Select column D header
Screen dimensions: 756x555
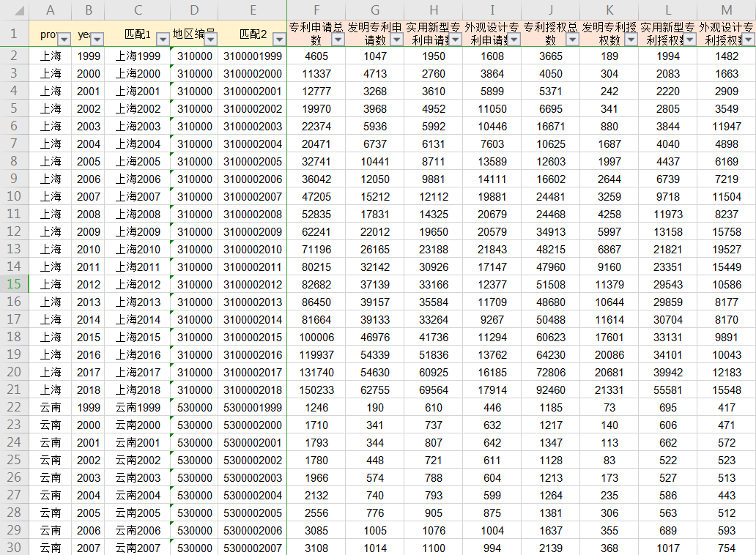click(x=194, y=10)
